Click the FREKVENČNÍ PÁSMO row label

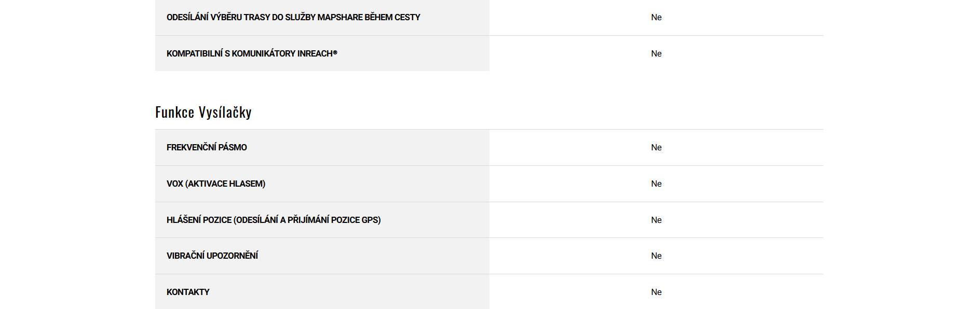tap(207, 148)
